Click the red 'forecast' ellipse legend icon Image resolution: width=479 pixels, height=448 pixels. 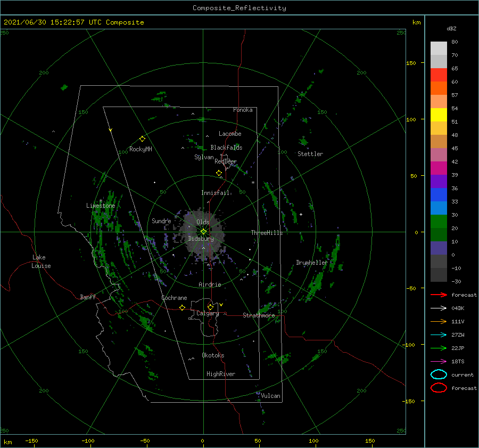(x=439, y=388)
